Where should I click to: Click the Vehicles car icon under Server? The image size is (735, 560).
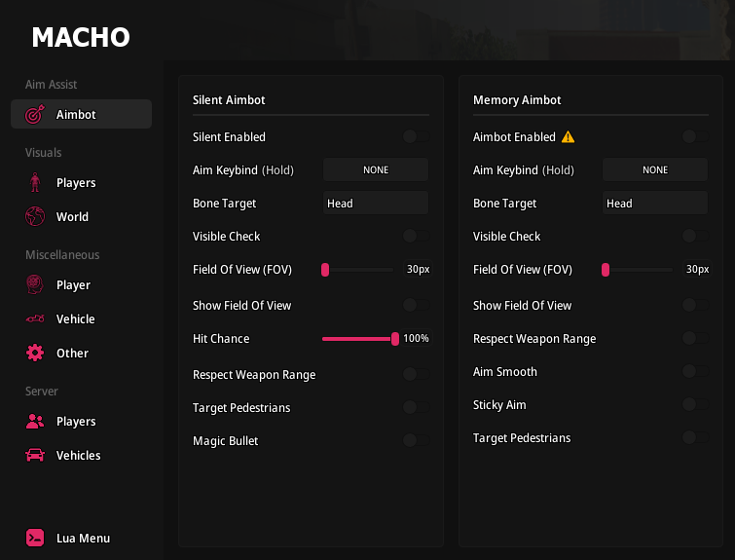(x=35, y=456)
